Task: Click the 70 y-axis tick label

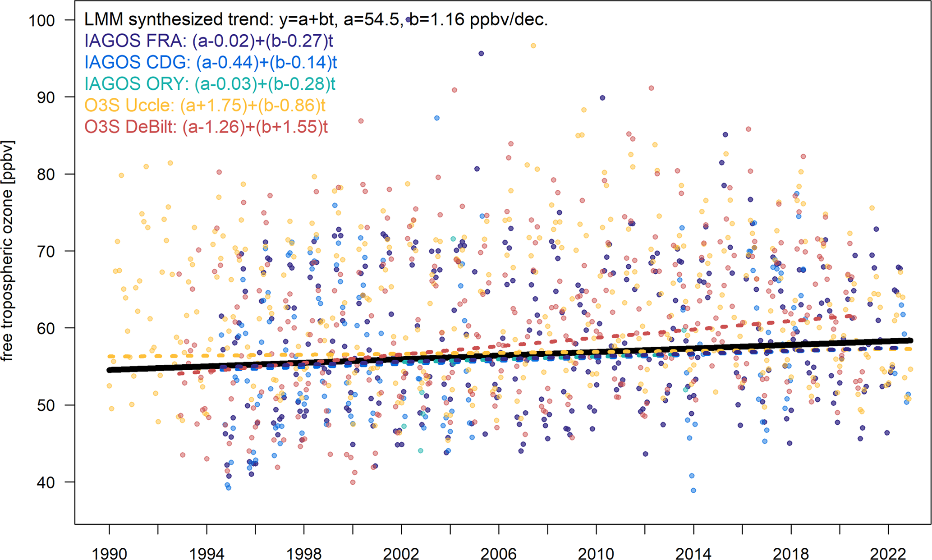Action: coord(46,251)
